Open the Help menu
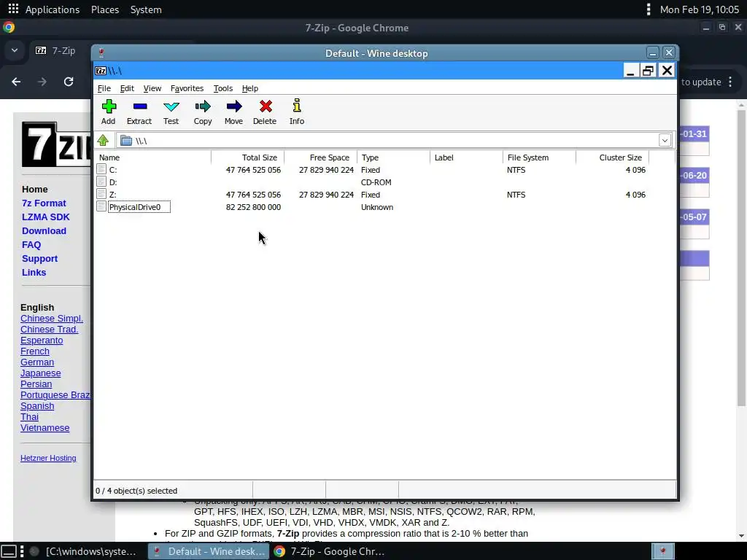Screen dimensions: 747x560 point(249,88)
